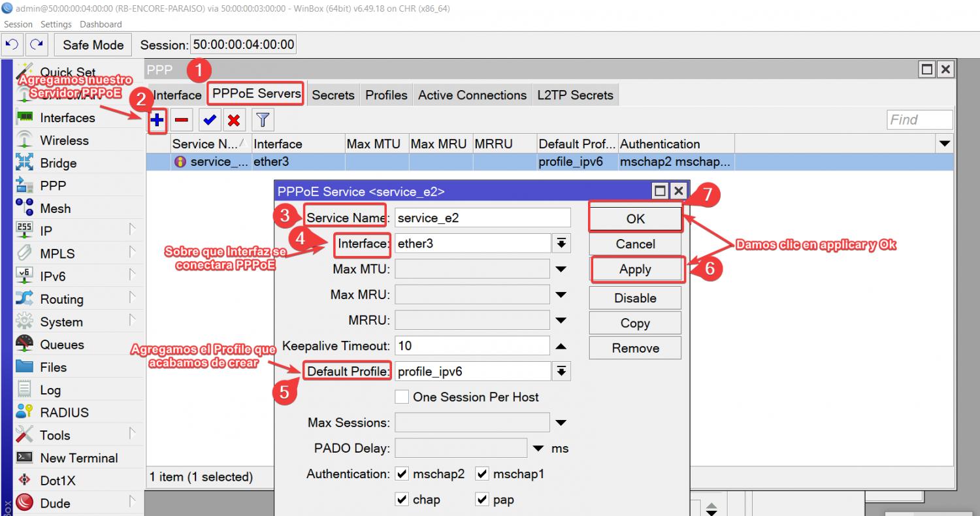This screenshot has width=980, height=516.
Task: Click the red X disable icon
Action: pos(234,120)
